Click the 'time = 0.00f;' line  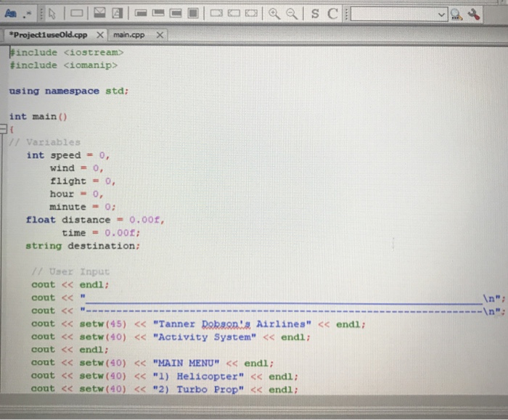tap(101, 233)
